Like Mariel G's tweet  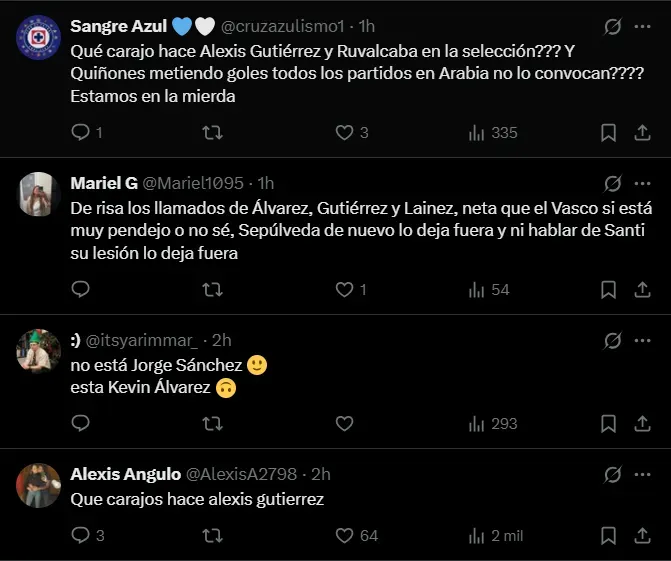coord(344,289)
